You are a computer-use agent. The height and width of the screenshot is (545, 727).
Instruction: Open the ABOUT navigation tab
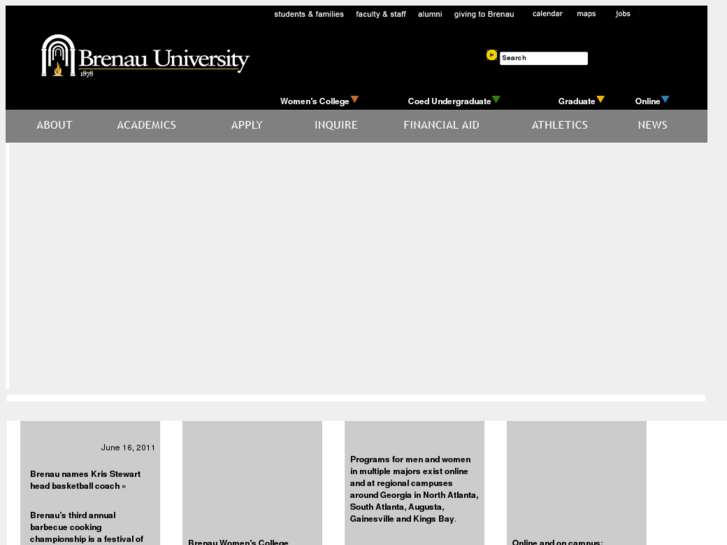pyautogui.click(x=54, y=125)
